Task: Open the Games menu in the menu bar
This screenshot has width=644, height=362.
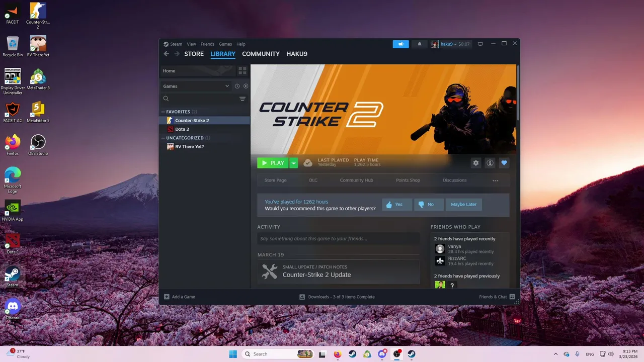Action: 225,44
